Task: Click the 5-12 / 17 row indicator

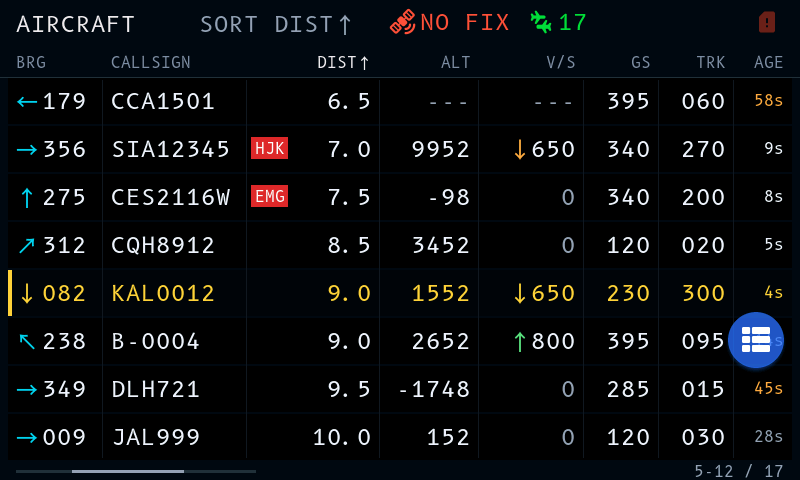Action: pos(739,471)
